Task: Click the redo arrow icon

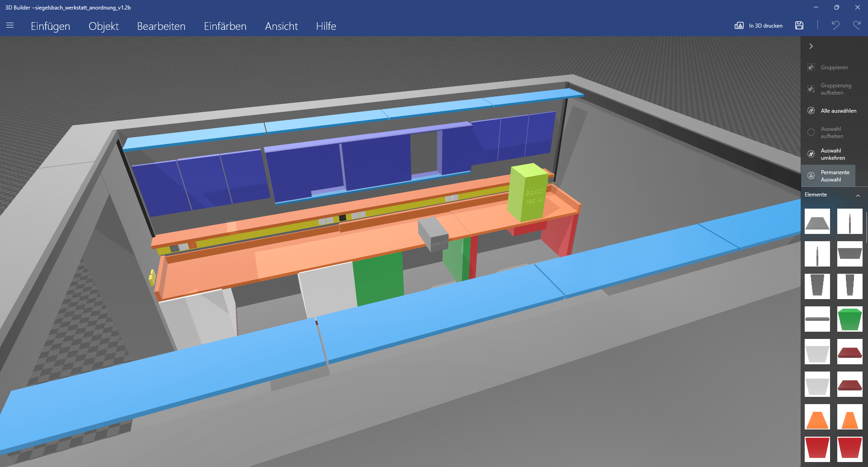Action: coord(857,26)
